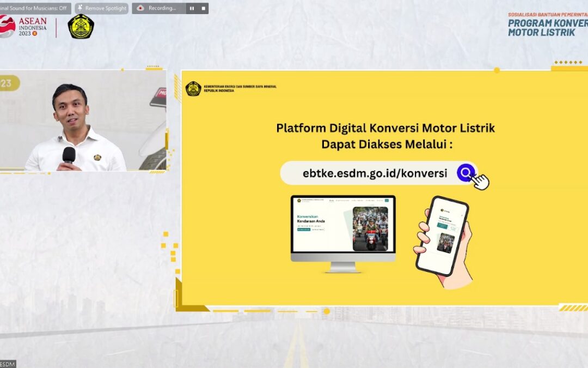Click the ebtke.esdm.go.id/konversi address field

pyautogui.click(x=378, y=173)
